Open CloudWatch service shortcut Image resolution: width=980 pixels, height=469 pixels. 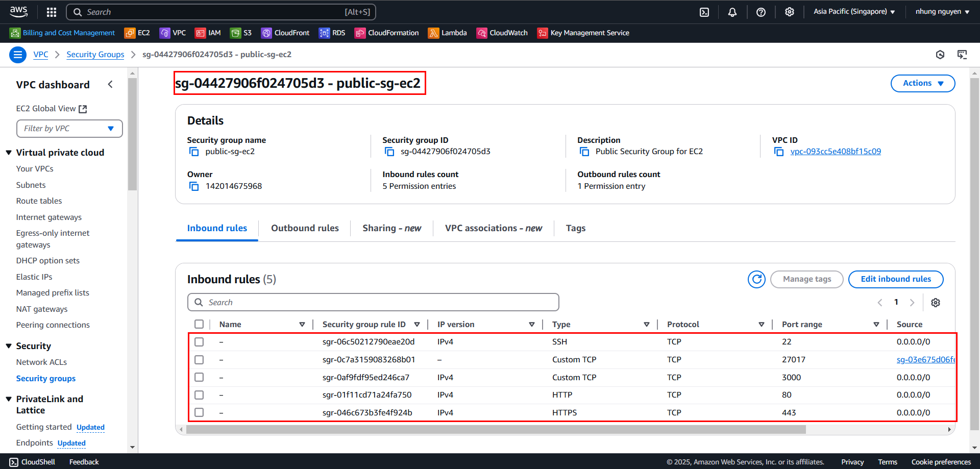pyautogui.click(x=502, y=33)
